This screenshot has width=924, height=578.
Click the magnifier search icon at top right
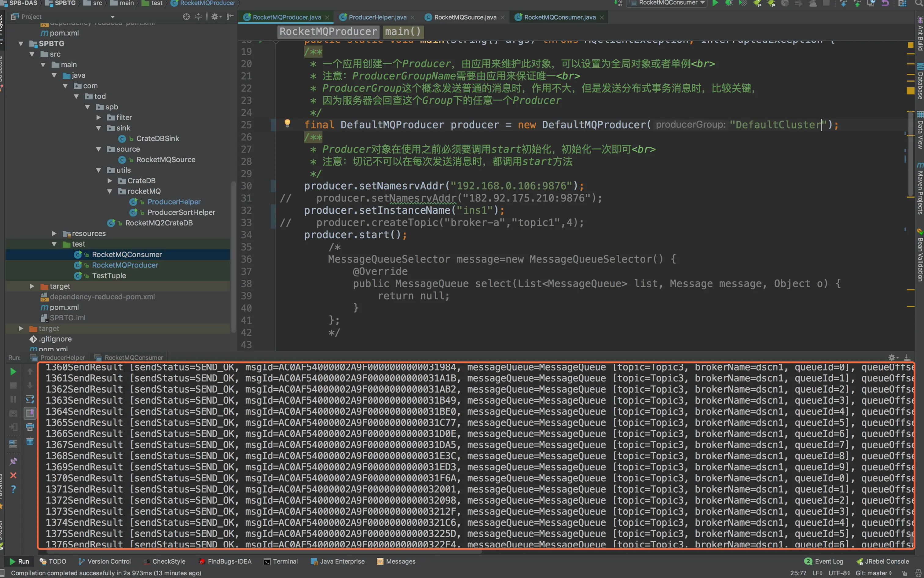coord(919,3)
